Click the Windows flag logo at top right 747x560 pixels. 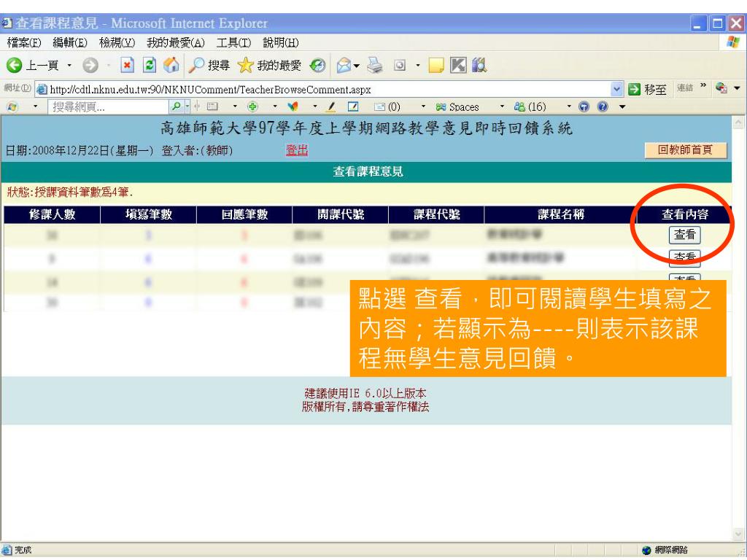[732, 42]
